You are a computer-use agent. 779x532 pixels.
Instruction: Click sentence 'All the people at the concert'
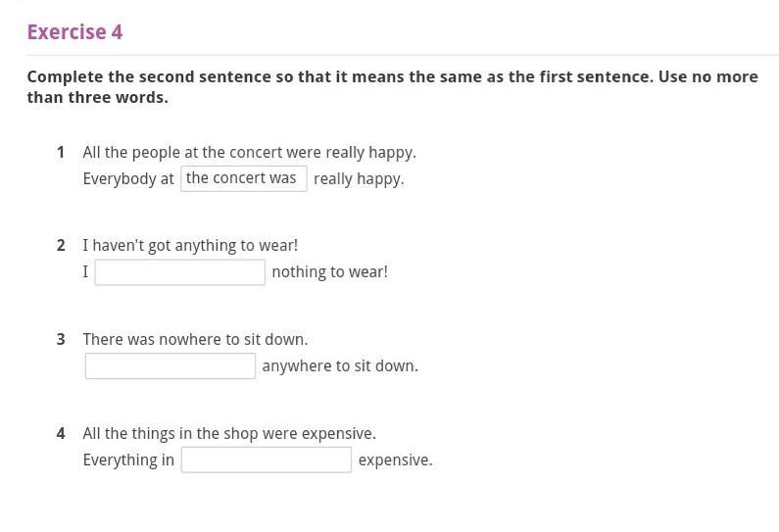coord(249,153)
